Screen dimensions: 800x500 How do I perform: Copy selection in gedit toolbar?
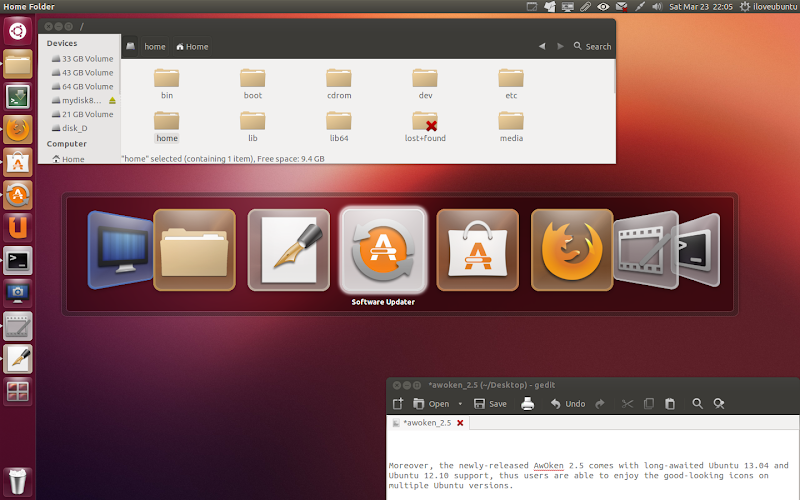pyautogui.click(x=648, y=404)
